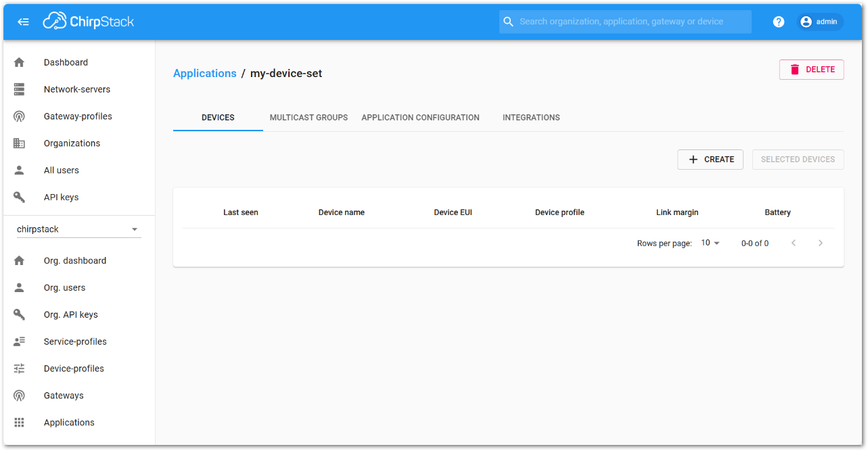Open the help question mark icon
The width and height of the screenshot is (868, 451).
pyautogui.click(x=779, y=22)
